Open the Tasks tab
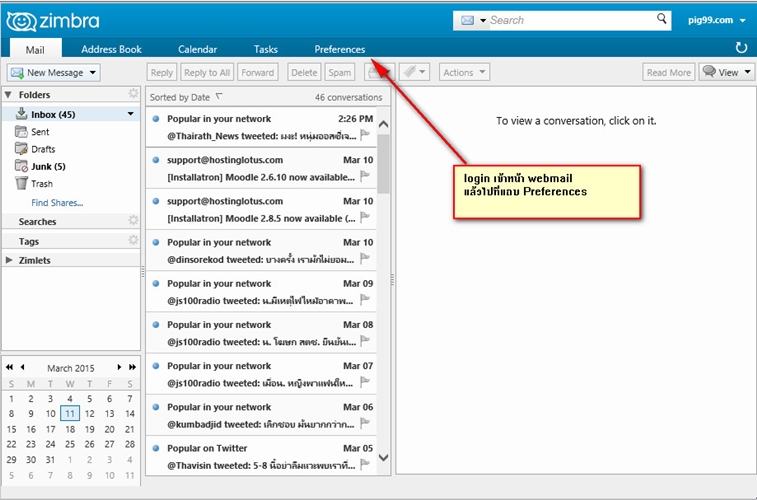Image resolution: width=757 pixels, height=500 pixels. (x=266, y=49)
